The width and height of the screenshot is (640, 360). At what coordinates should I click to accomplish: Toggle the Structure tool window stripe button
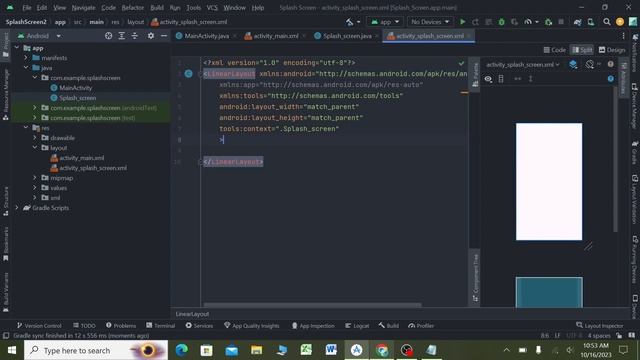coord(6,201)
